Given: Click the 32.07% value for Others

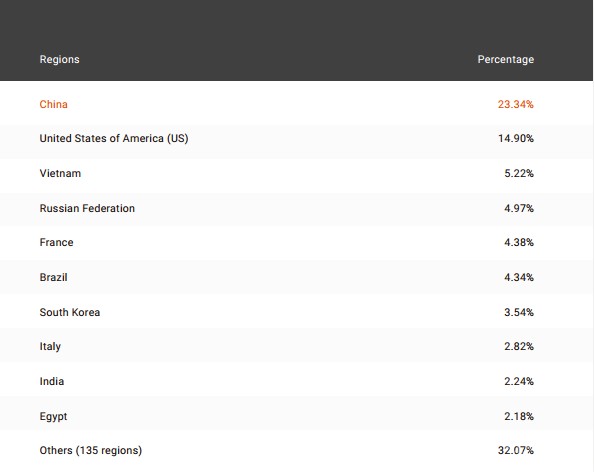Looking at the screenshot, I should (x=516, y=450).
